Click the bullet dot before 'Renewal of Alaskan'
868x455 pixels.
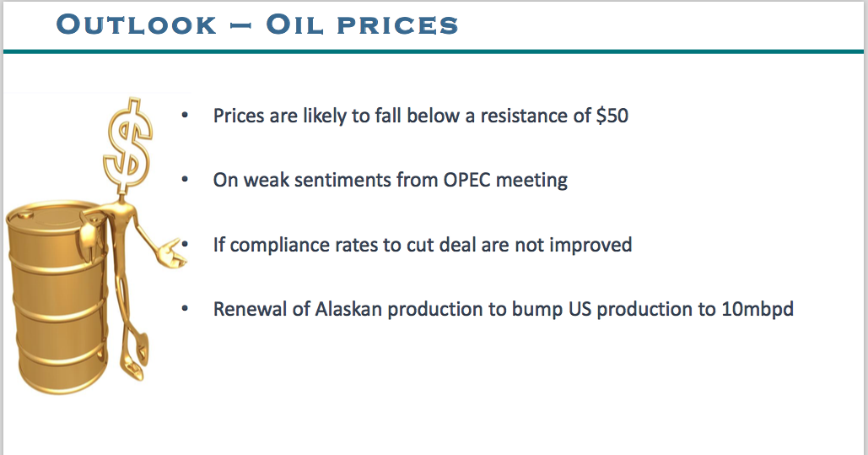184,309
